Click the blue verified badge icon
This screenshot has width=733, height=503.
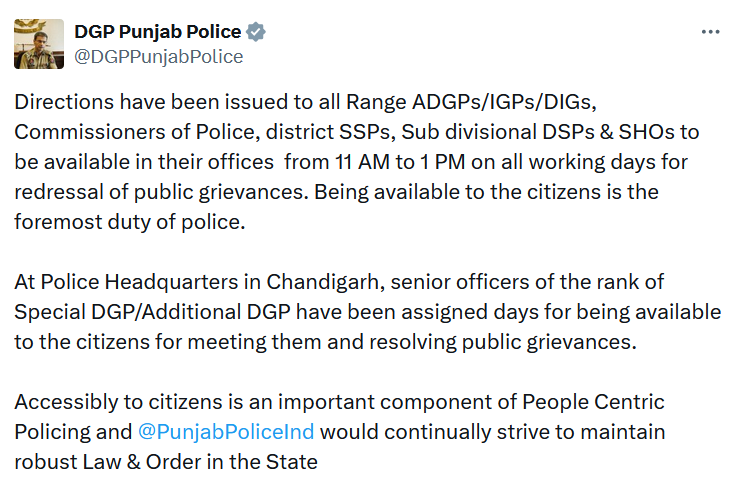click(x=256, y=32)
